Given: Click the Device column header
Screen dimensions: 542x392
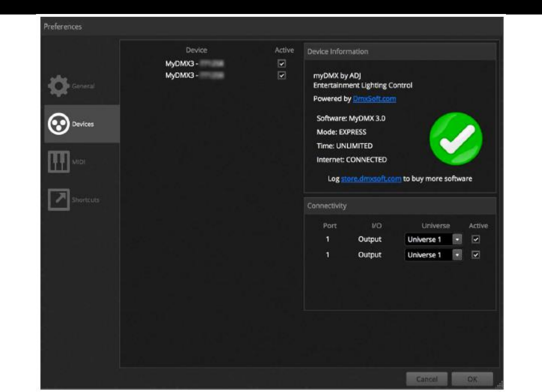Looking at the screenshot, I should pos(196,50).
